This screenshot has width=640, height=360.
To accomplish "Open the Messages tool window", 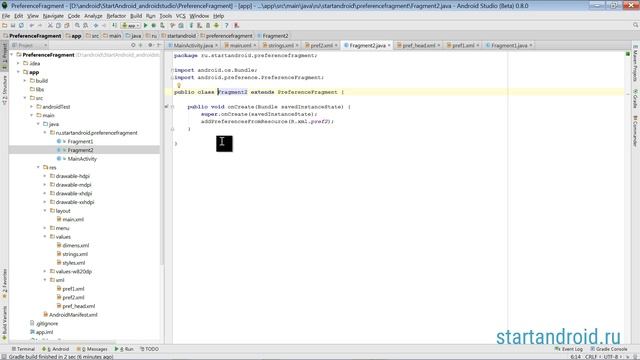I will pos(92,349).
